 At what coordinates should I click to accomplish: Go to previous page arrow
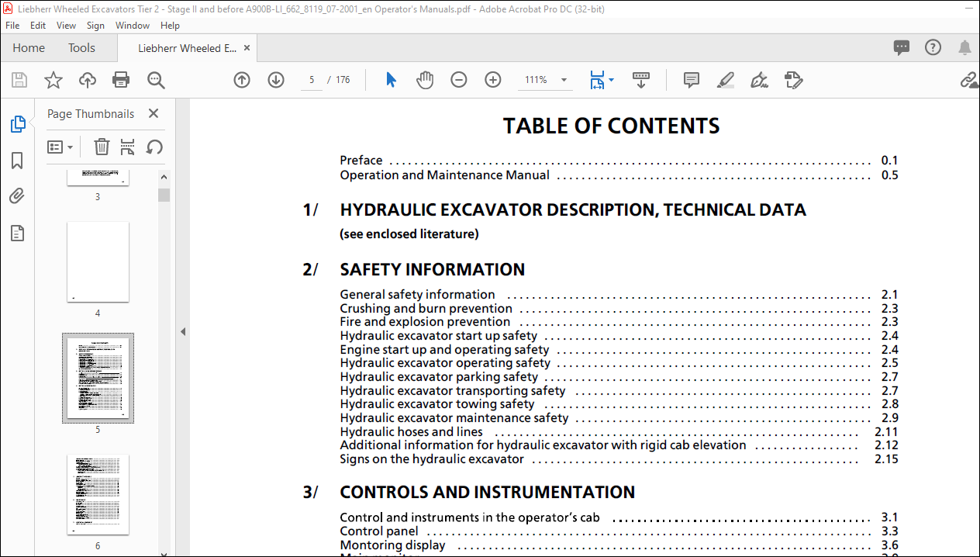pos(242,80)
